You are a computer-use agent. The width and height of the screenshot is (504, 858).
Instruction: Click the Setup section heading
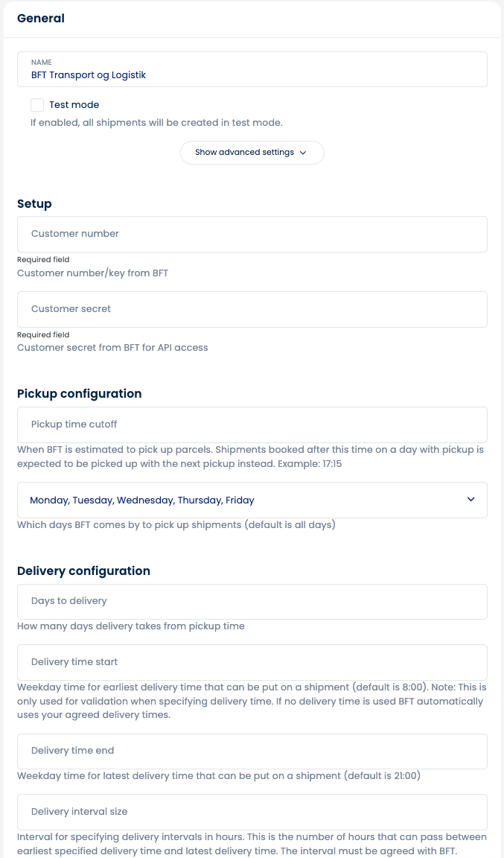click(34, 203)
